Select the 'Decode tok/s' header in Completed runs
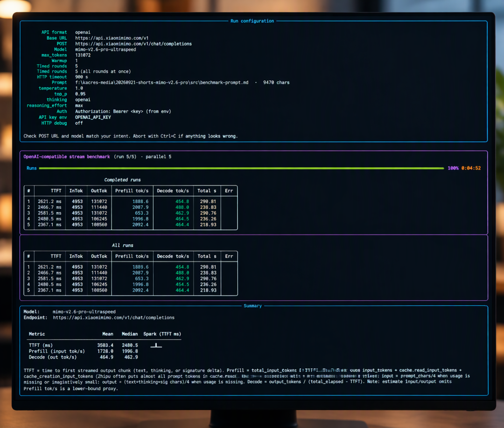504x428 pixels. pyautogui.click(x=173, y=191)
